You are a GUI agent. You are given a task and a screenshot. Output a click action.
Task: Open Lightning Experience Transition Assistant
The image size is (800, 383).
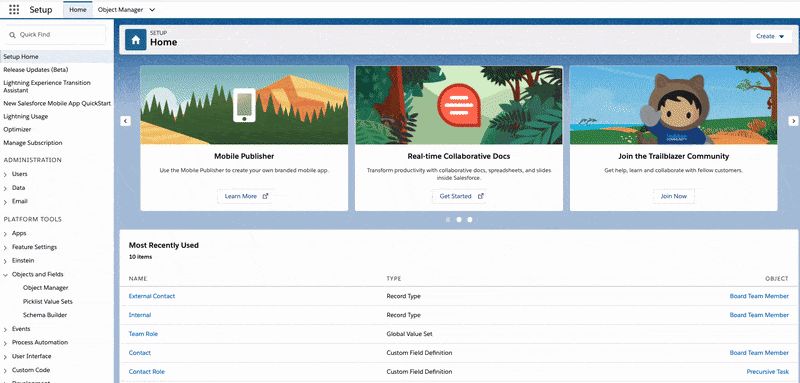pos(47,86)
